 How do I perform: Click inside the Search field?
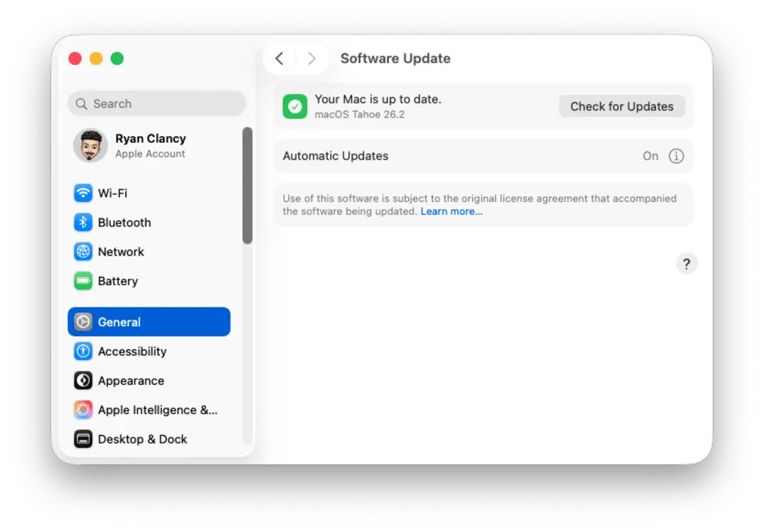[157, 104]
